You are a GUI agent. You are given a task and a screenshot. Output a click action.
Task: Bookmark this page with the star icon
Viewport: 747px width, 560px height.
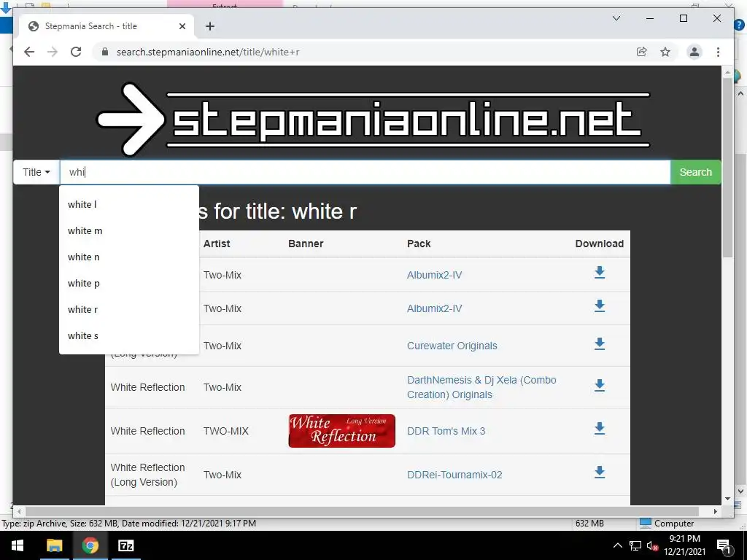[x=665, y=52]
